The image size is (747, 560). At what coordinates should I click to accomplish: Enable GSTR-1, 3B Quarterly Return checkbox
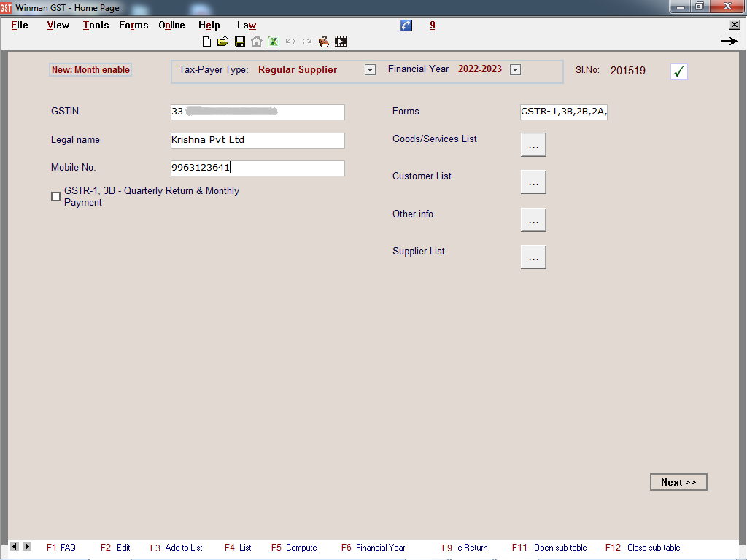pos(56,196)
